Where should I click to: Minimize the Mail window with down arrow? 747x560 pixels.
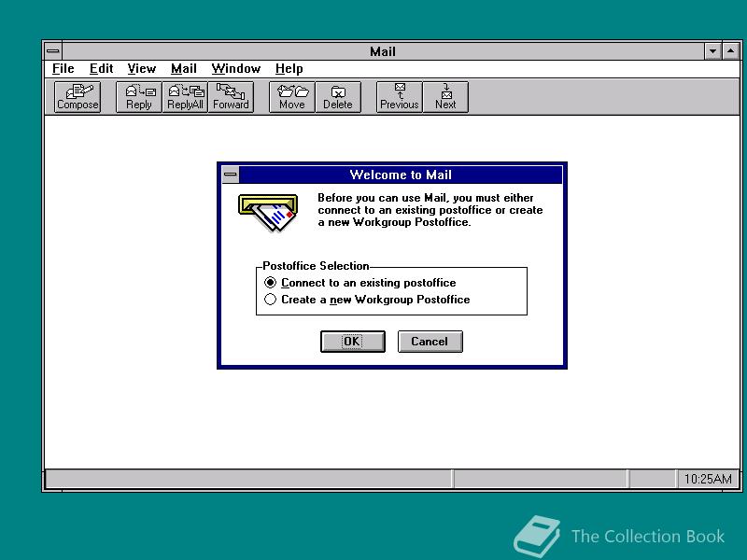coord(712,51)
